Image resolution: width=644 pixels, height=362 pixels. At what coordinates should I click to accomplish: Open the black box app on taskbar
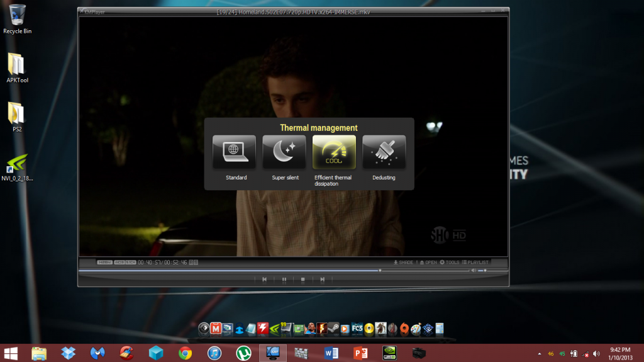coord(418,353)
